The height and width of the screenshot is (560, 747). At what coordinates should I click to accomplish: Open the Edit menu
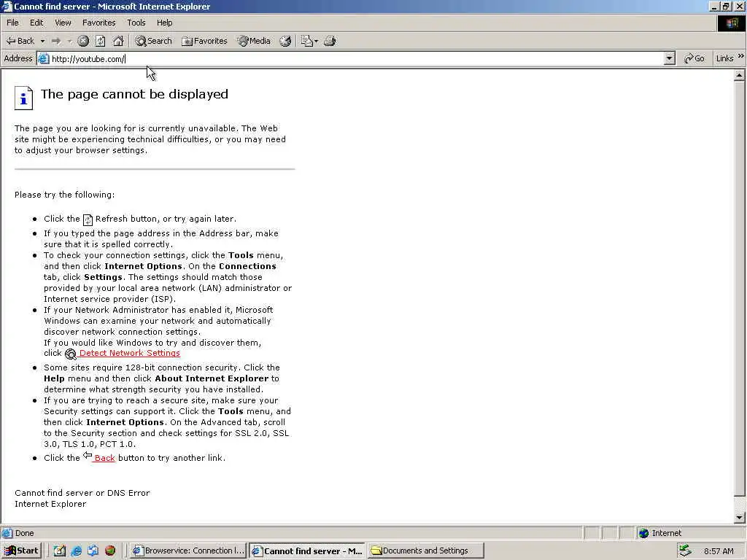tap(36, 23)
